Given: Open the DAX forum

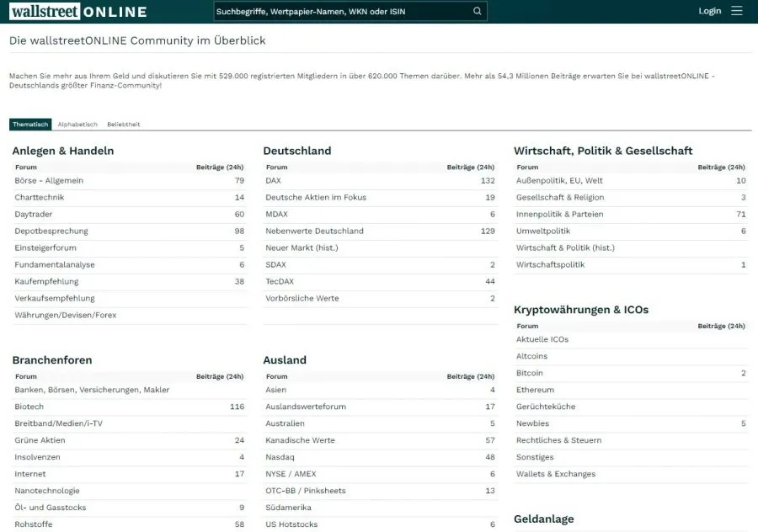Looking at the screenshot, I should 273,181.
